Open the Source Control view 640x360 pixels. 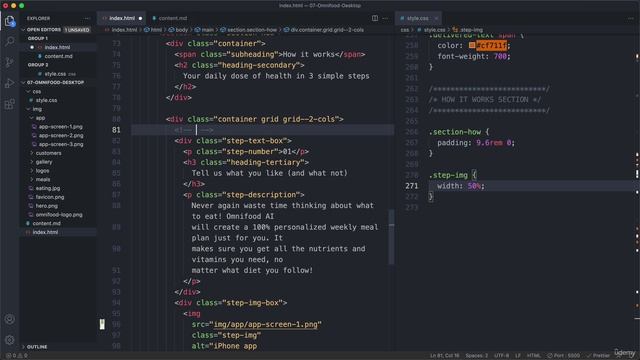pyautogui.click(x=9, y=62)
